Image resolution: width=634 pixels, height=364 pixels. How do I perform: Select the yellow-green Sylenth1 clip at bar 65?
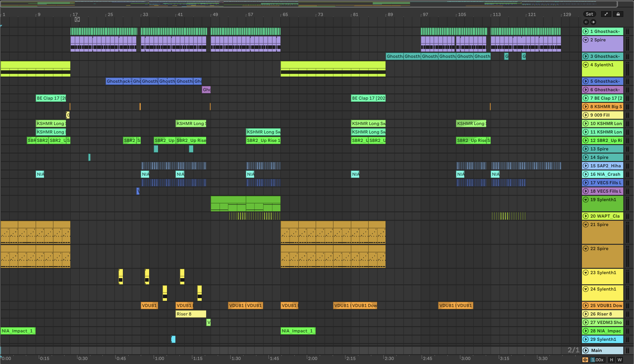(333, 69)
